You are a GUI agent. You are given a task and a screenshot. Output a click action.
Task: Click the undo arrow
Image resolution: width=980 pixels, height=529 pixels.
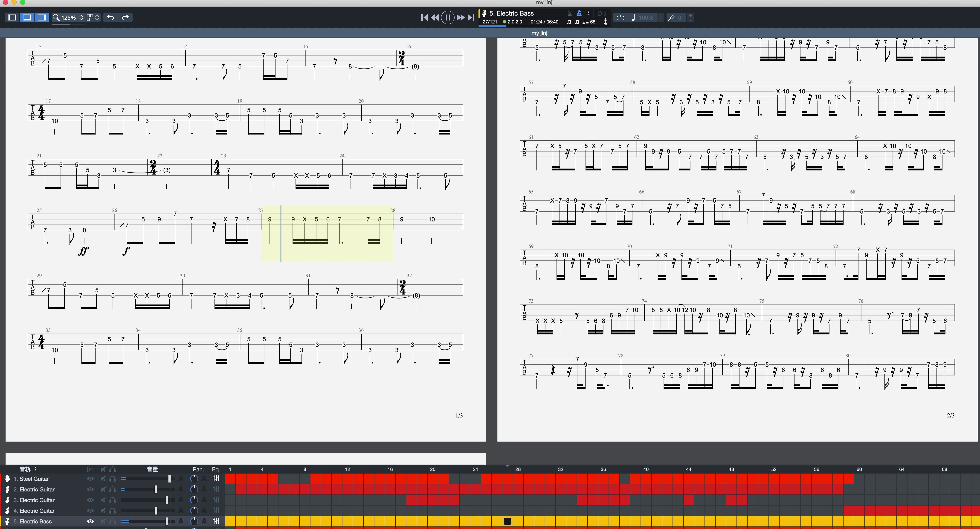coord(110,17)
